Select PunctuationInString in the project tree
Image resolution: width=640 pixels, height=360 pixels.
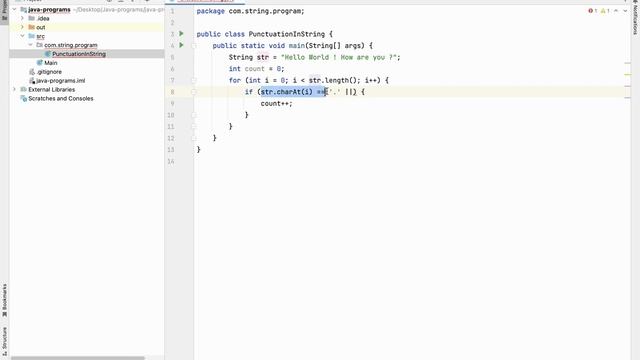tap(79, 54)
